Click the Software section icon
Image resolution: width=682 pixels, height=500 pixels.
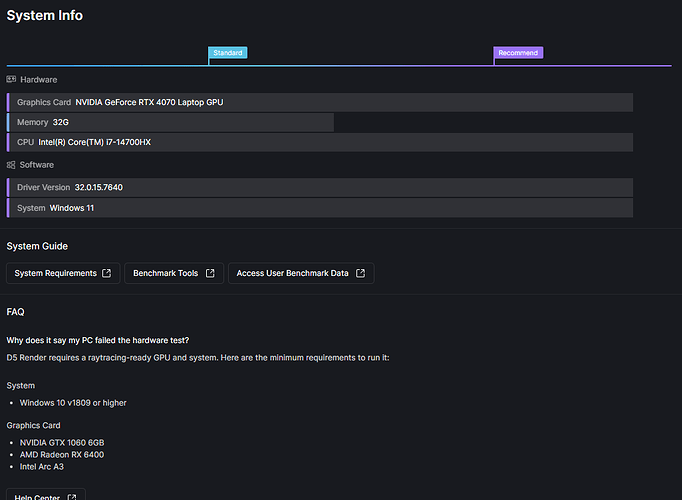pos(12,164)
